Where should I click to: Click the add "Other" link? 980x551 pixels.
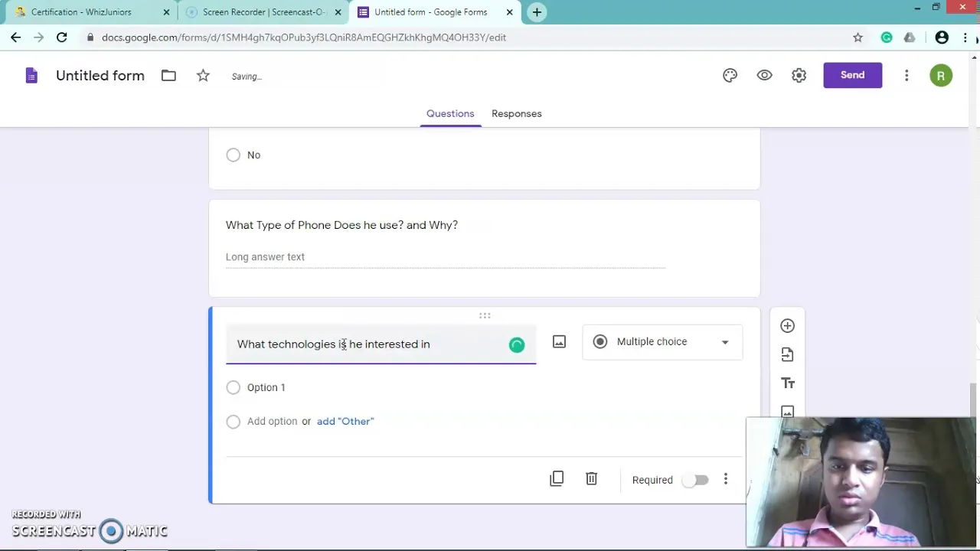[x=345, y=421]
